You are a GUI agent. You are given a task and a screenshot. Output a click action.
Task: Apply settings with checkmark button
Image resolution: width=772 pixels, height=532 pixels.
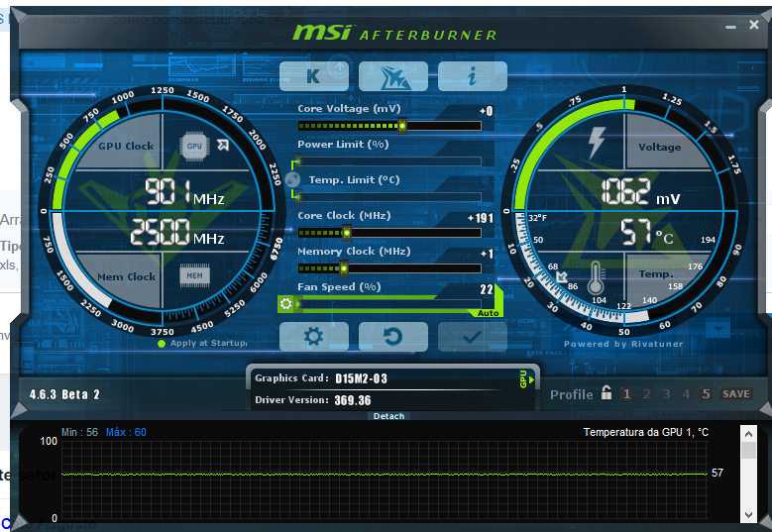[472, 337]
